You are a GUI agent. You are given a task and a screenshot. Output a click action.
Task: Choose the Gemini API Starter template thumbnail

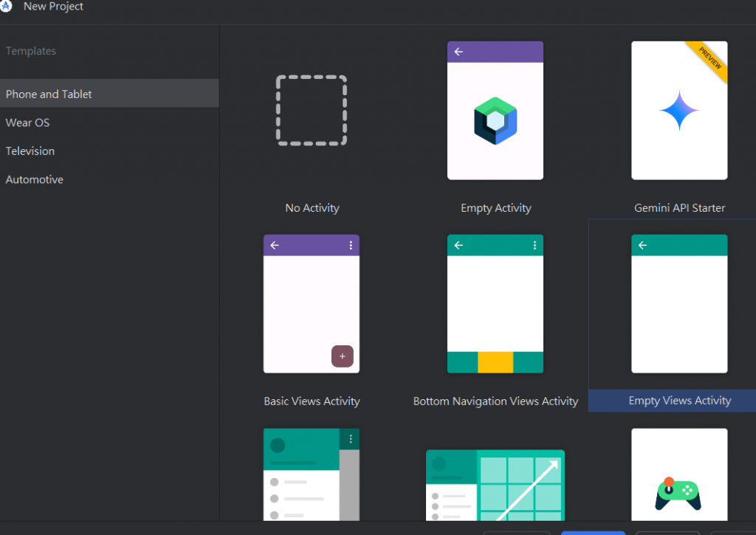click(679, 111)
